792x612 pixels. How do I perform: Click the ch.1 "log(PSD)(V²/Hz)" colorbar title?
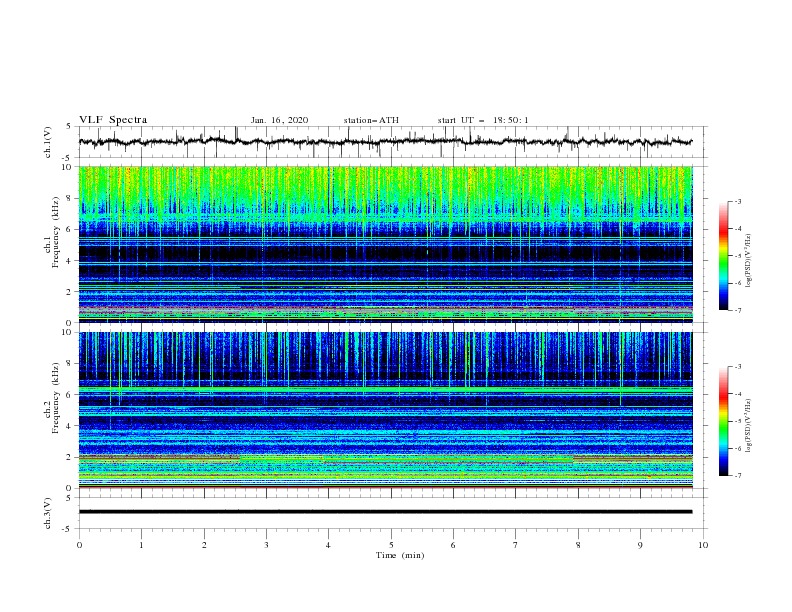pyautogui.click(x=749, y=261)
